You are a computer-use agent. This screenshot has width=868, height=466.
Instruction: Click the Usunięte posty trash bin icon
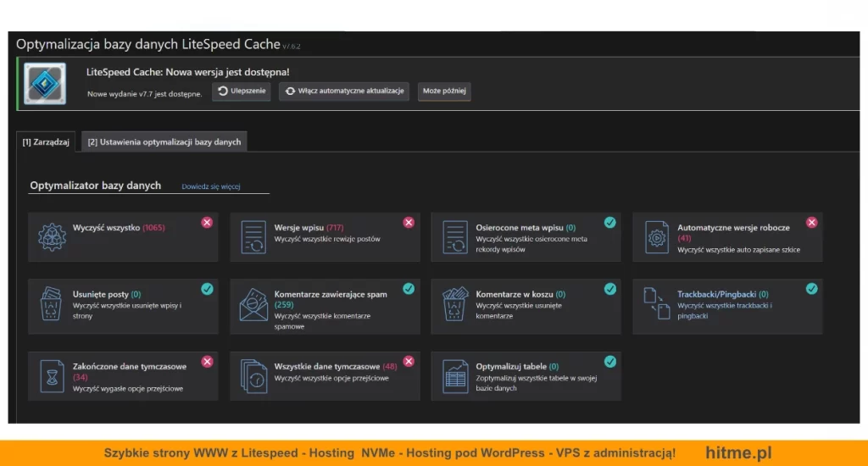[x=51, y=303]
